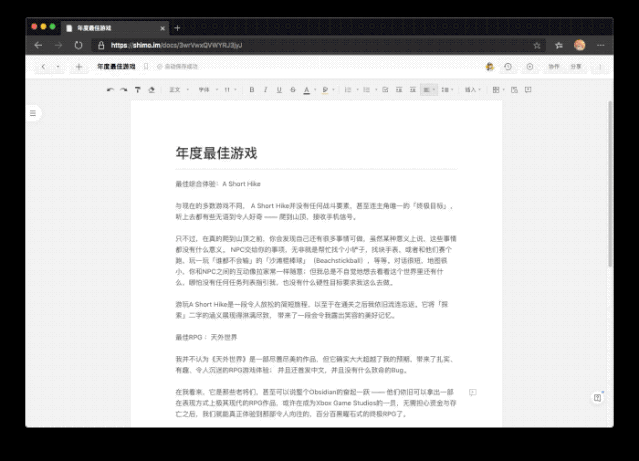Viewport: 639px width, 461px height.
Task: Click the 自动保存成功 save status
Action: [x=178, y=66]
